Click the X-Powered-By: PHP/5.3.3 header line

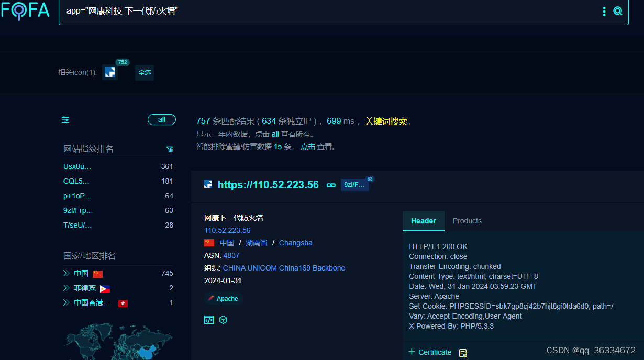(451, 326)
